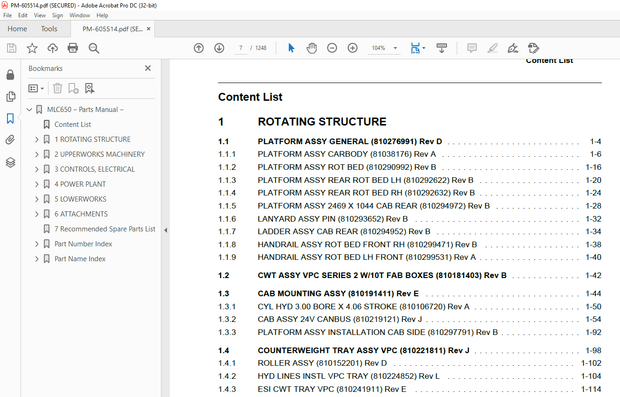Expand 6 ATTACHMENTS bookmark
Viewport: 620px width, 397px height.
click(37, 214)
